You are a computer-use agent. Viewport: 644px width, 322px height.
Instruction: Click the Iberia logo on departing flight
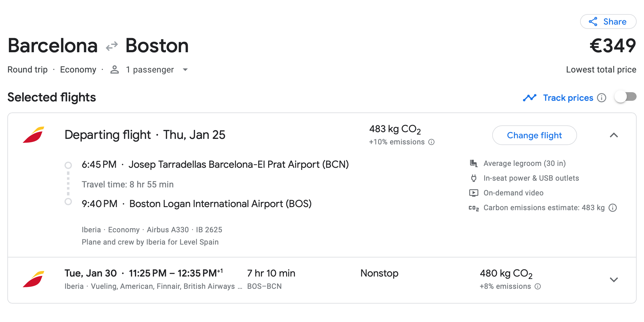click(x=33, y=135)
